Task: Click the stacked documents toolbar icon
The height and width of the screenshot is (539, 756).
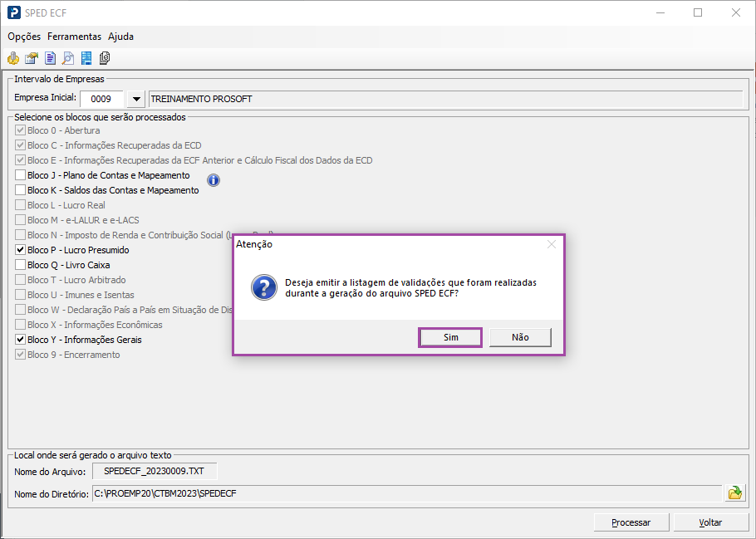Action: tap(105, 58)
